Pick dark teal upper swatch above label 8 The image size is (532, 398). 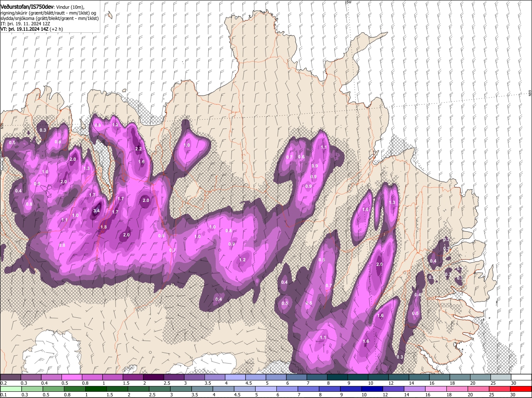click(337, 377)
